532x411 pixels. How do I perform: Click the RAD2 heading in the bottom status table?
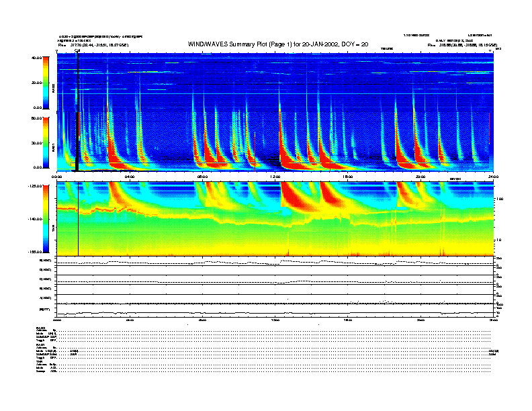(40, 328)
